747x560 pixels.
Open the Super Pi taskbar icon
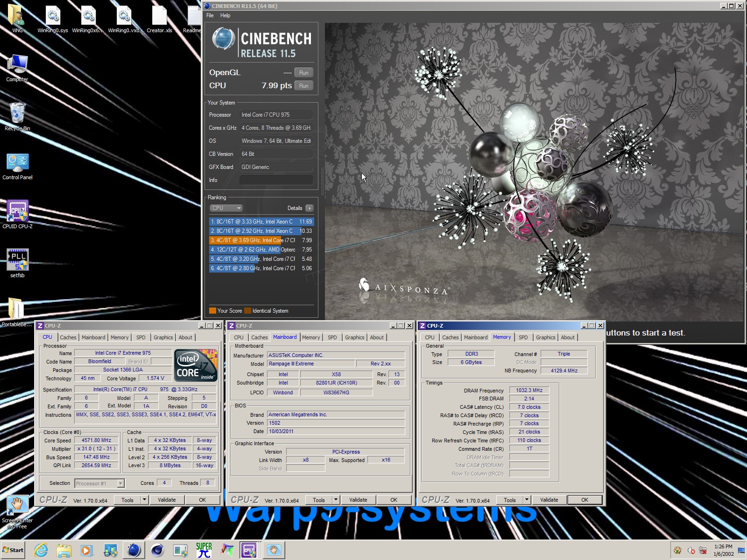pyautogui.click(x=204, y=550)
